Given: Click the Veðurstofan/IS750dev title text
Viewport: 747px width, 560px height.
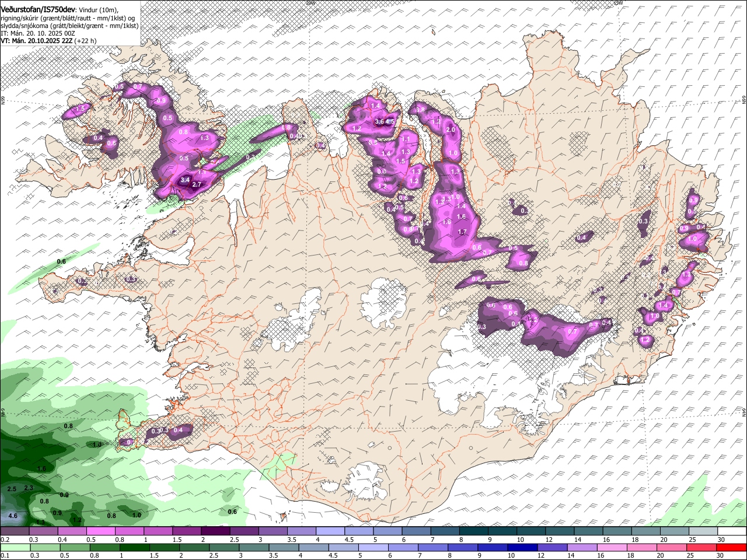Looking at the screenshot, I should [38, 9].
